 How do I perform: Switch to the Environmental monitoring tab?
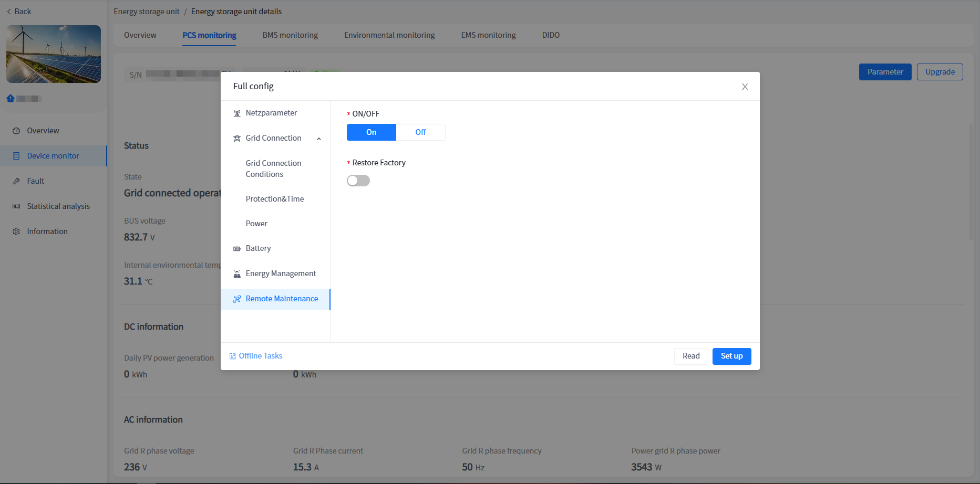click(x=389, y=35)
